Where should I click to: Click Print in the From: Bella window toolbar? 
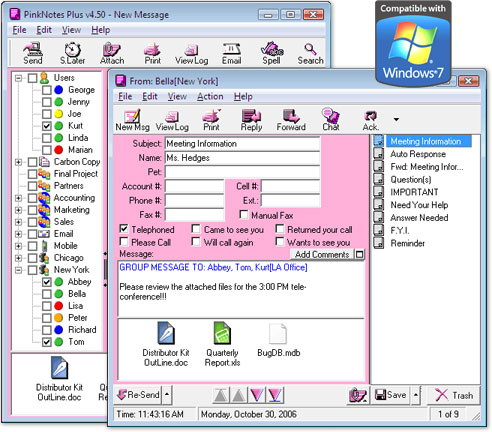pos(211,120)
